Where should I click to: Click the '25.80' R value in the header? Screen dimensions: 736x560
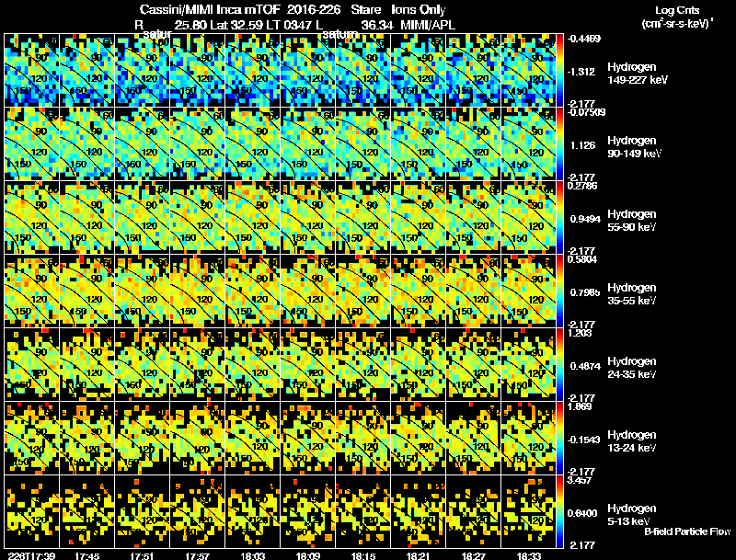[190, 25]
